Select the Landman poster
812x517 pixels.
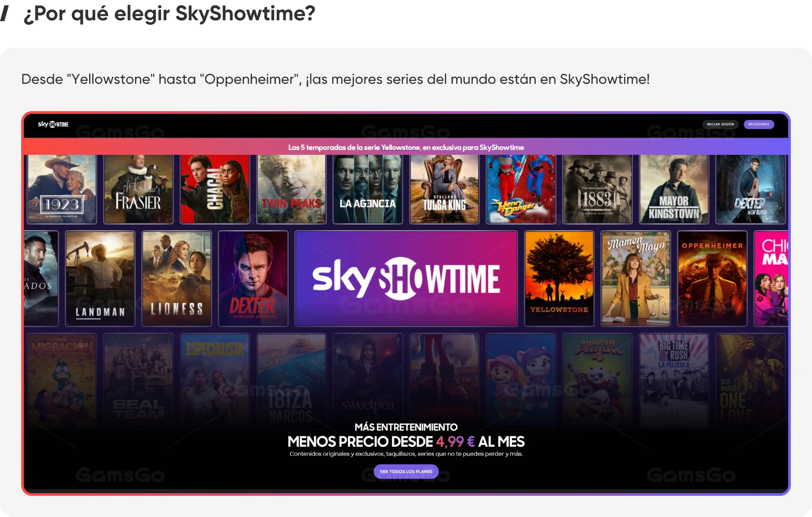(100, 278)
